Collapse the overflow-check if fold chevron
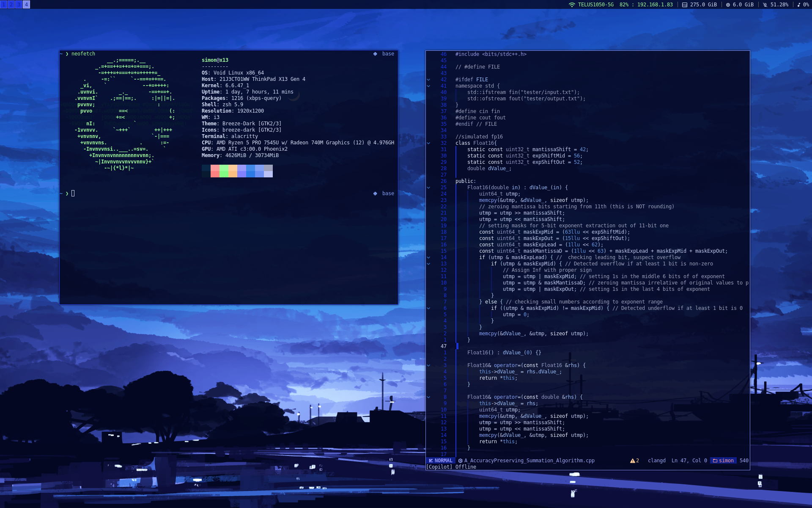The height and width of the screenshot is (508, 812). tap(429, 263)
